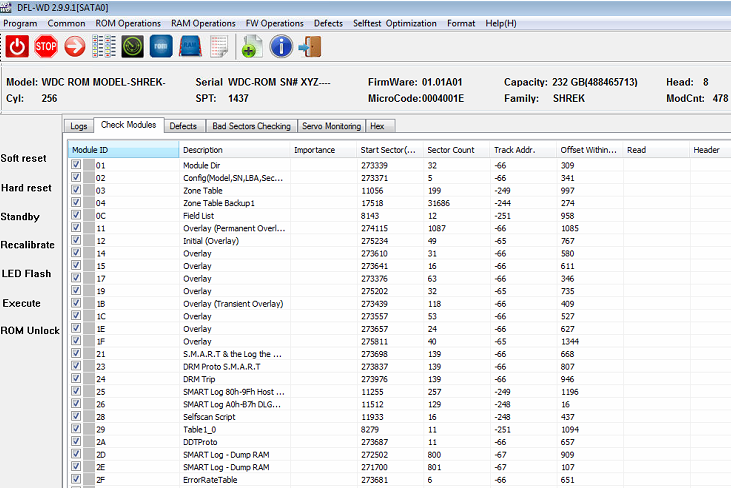
Task: Toggle checkbox for module 2A DDTProto
Action: coord(76,441)
